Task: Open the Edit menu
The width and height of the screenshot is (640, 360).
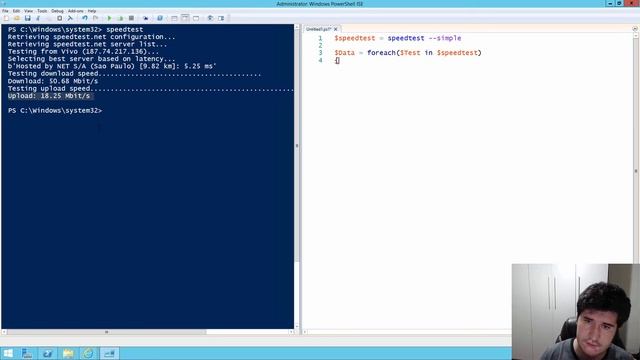Action: click(x=16, y=11)
